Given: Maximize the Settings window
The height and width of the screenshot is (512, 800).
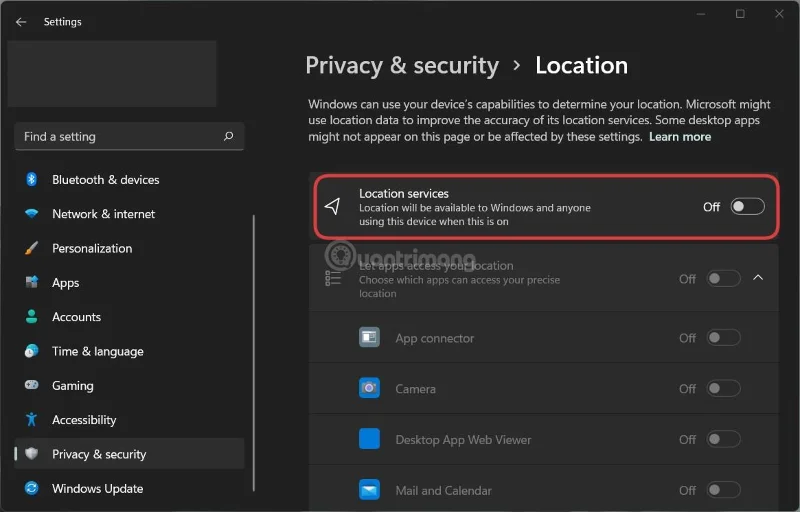Looking at the screenshot, I should pyautogui.click(x=740, y=14).
